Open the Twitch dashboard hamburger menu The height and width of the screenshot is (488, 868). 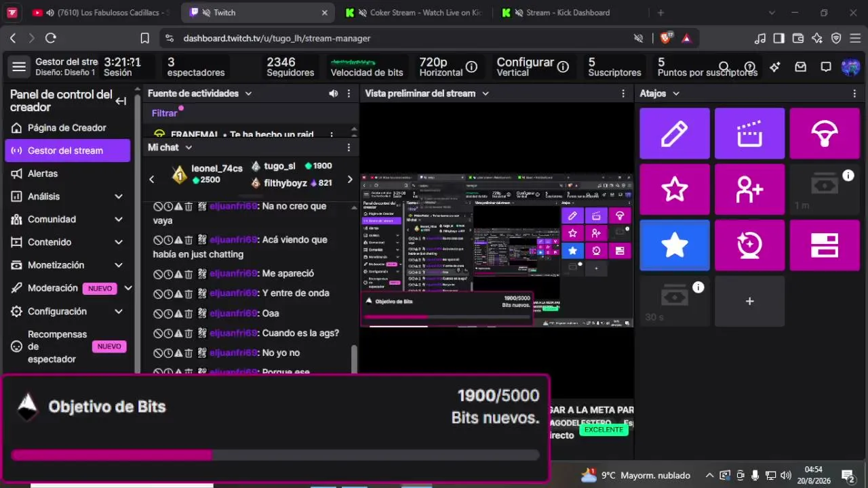point(19,66)
